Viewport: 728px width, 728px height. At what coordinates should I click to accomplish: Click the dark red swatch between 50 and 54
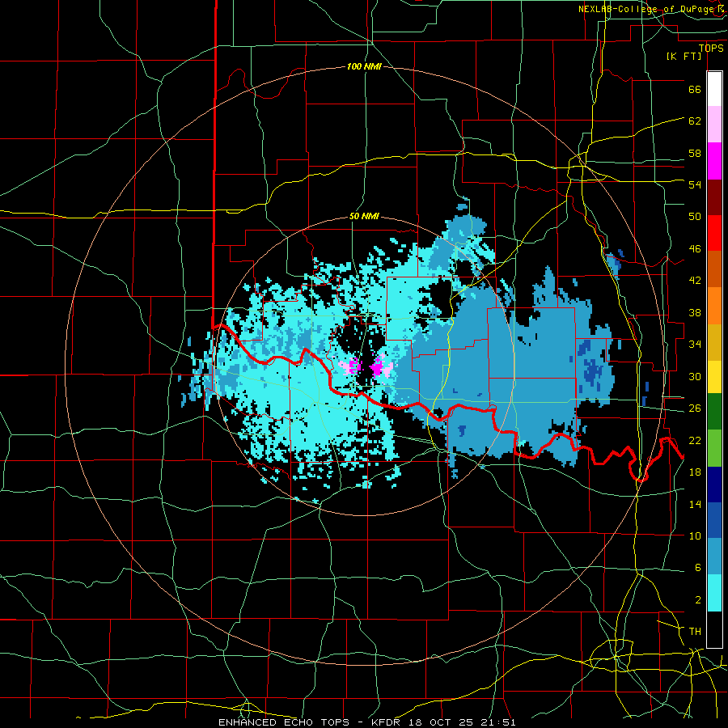tap(714, 197)
